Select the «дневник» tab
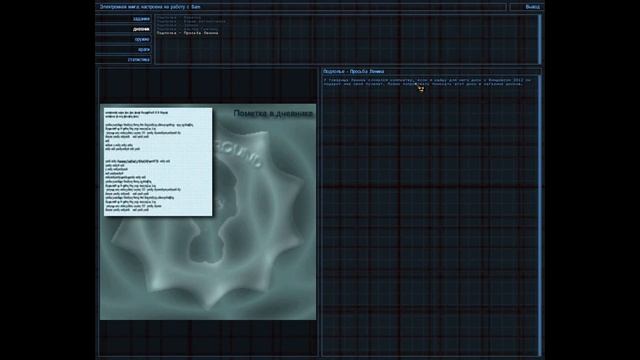 pyautogui.click(x=124, y=29)
